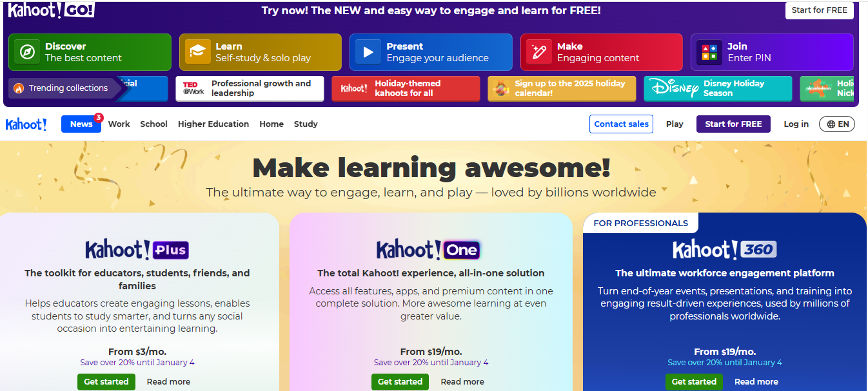The height and width of the screenshot is (391, 868).
Task: Click the TED@Work logo
Action: 193,88
